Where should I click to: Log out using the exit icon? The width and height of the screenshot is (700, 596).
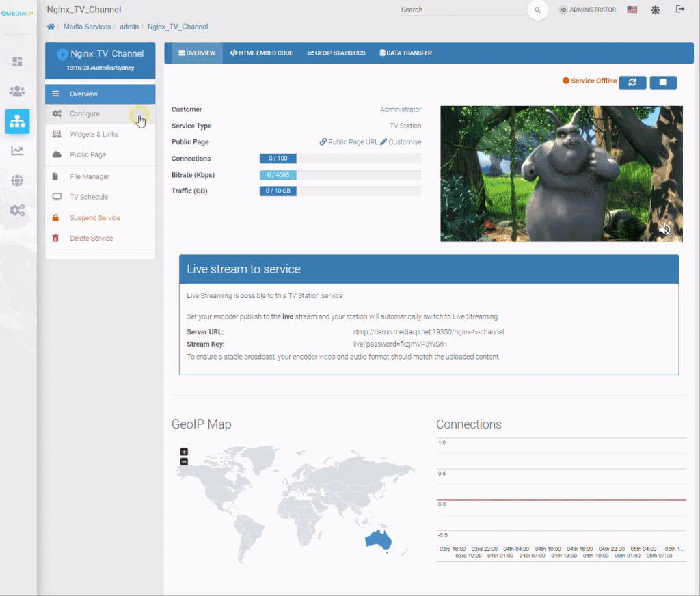[680, 9]
